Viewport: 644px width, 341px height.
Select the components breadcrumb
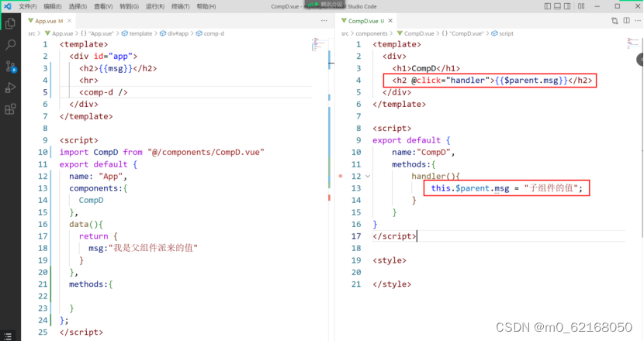coord(372,33)
